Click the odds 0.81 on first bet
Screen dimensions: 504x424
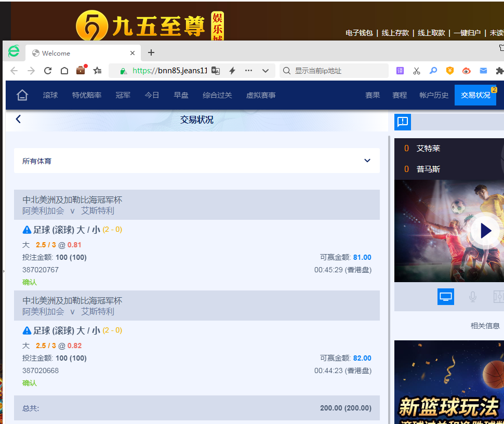coord(74,245)
